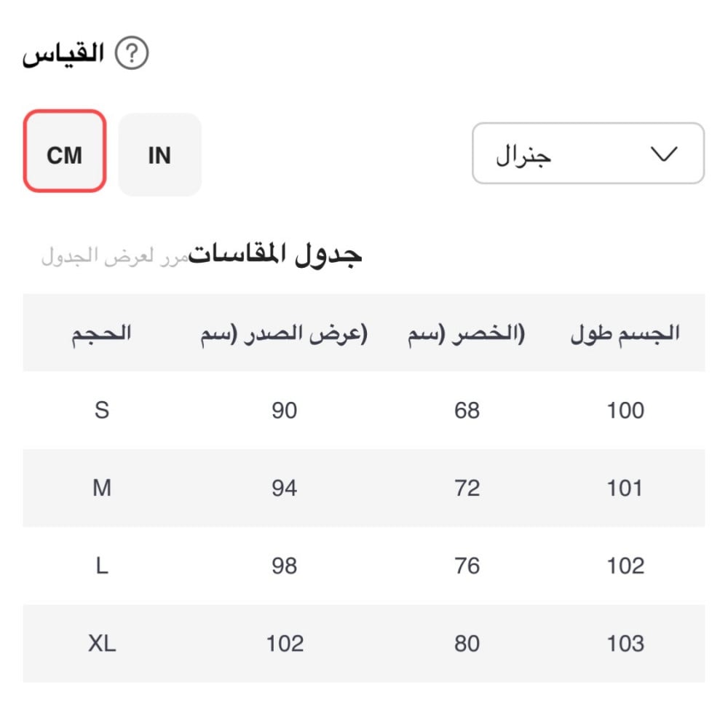Open the جنرال dropdown menu
Viewport: 728px width, 728px height.
point(587,154)
